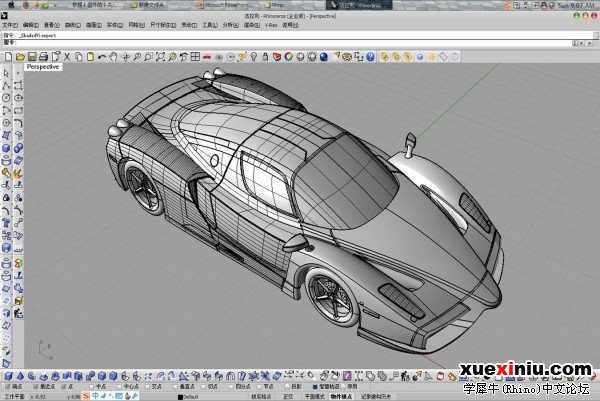Toggle 记录建构历史 in the status bar
Image resolution: width=600 pixels, height=401 pixels.
click(376, 397)
